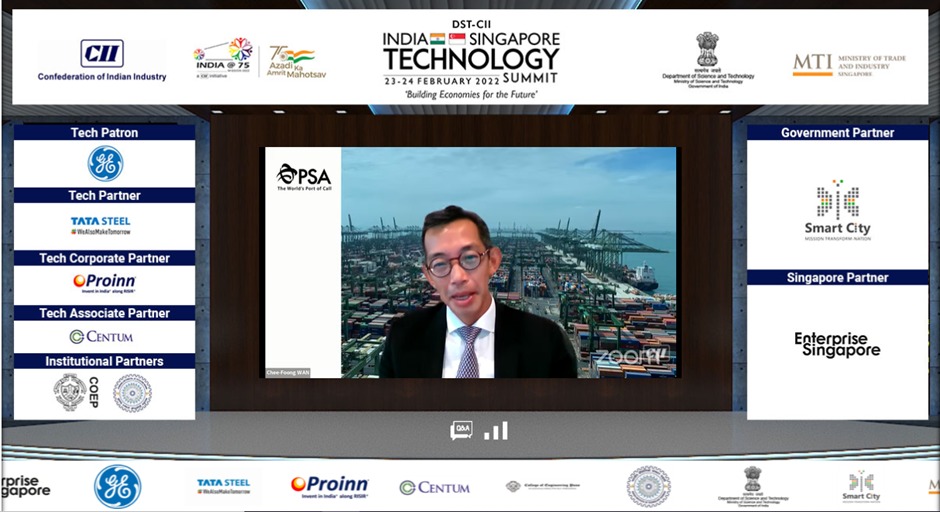940x512 pixels.
Task: Click the India@75 logo
Action: (223, 58)
